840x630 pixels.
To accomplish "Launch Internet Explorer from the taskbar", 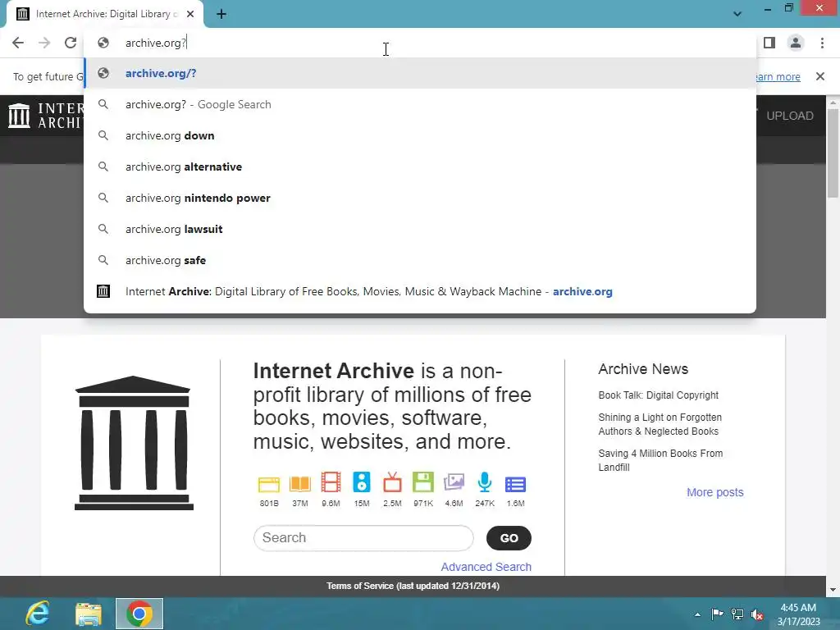I will tap(38, 614).
